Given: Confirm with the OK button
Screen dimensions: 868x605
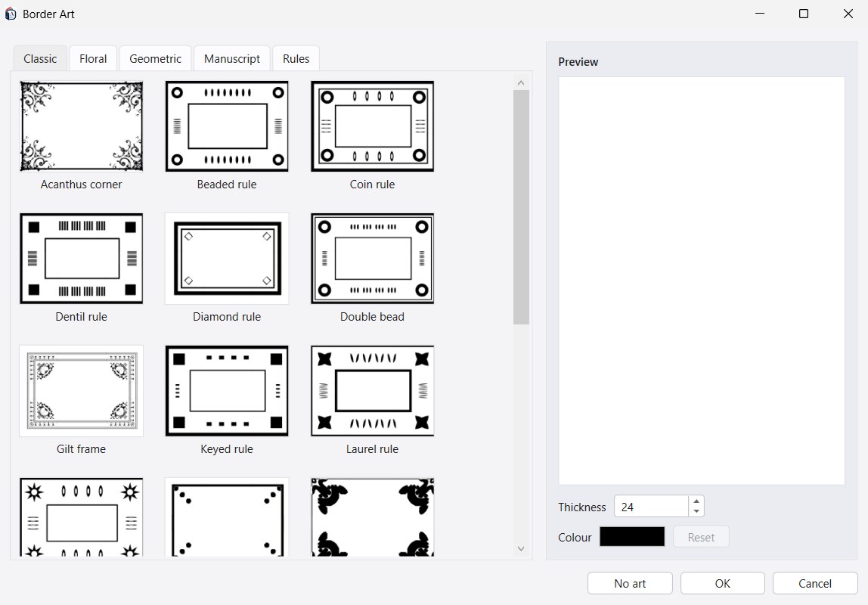Looking at the screenshot, I should (x=722, y=583).
